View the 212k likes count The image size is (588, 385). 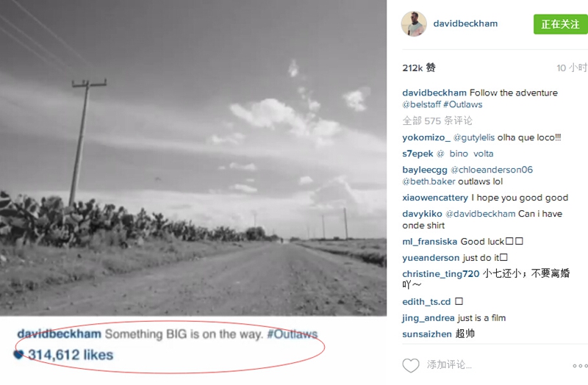tap(419, 68)
